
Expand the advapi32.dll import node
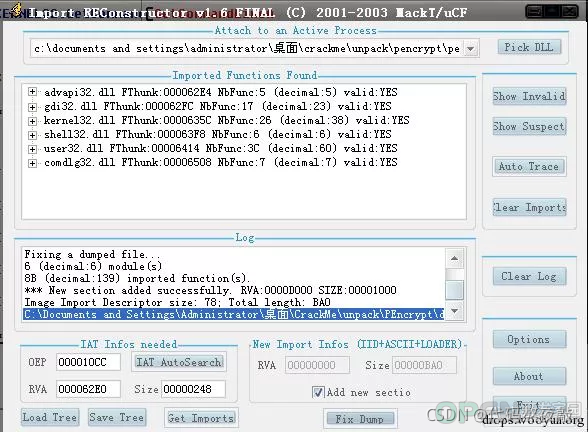click(x=32, y=92)
